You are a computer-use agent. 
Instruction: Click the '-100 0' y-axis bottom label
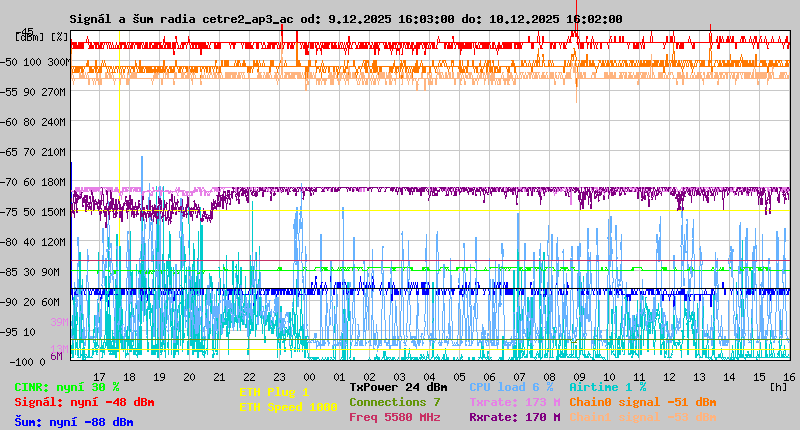tap(28, 362)
